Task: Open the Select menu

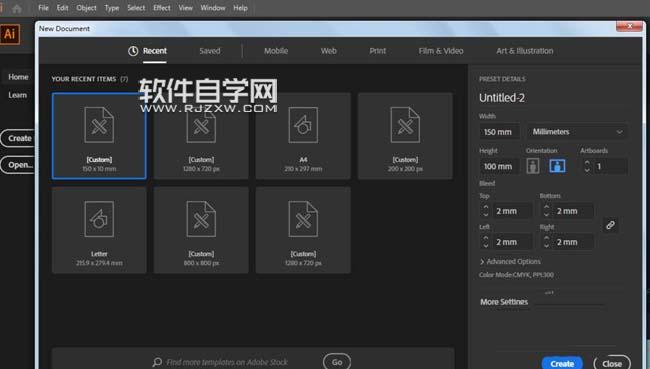Action: [136, 8]
